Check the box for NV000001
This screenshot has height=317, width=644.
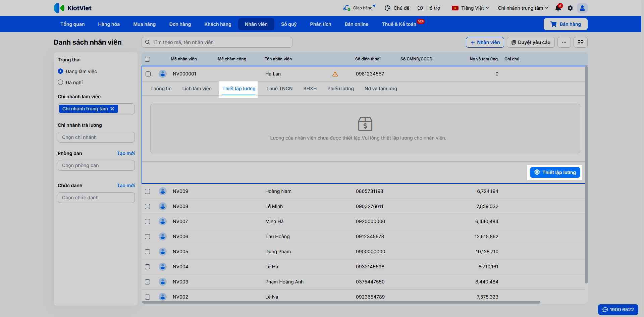click(x=148, y=74)
